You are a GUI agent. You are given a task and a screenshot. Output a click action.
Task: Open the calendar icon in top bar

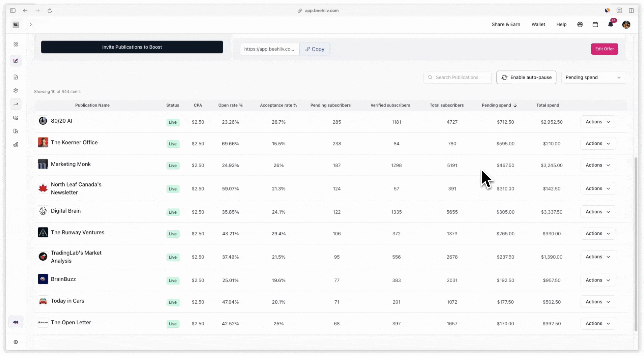tap(595, 24)
